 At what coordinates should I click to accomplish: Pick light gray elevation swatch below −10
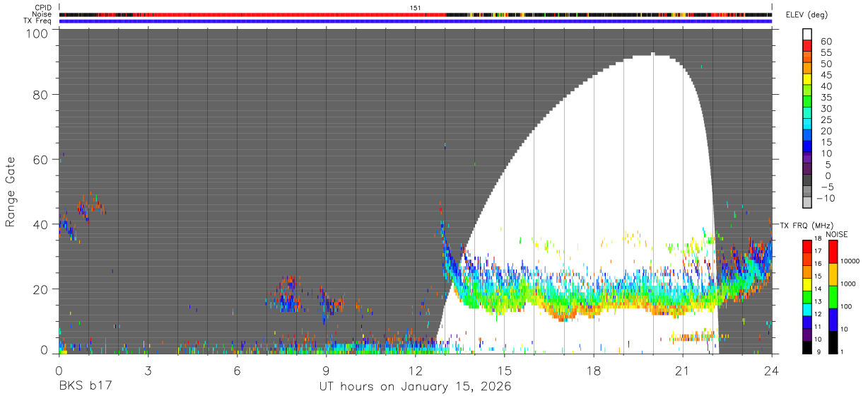point(807,204)
